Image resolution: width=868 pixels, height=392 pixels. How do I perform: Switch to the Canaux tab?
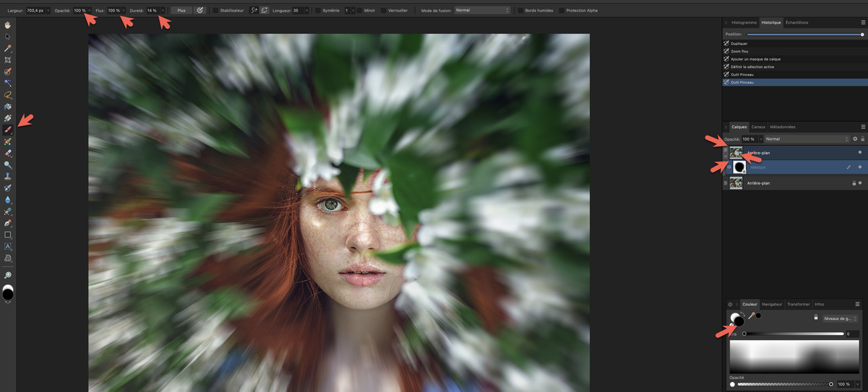pyautogui.click(x=758, y=127)
